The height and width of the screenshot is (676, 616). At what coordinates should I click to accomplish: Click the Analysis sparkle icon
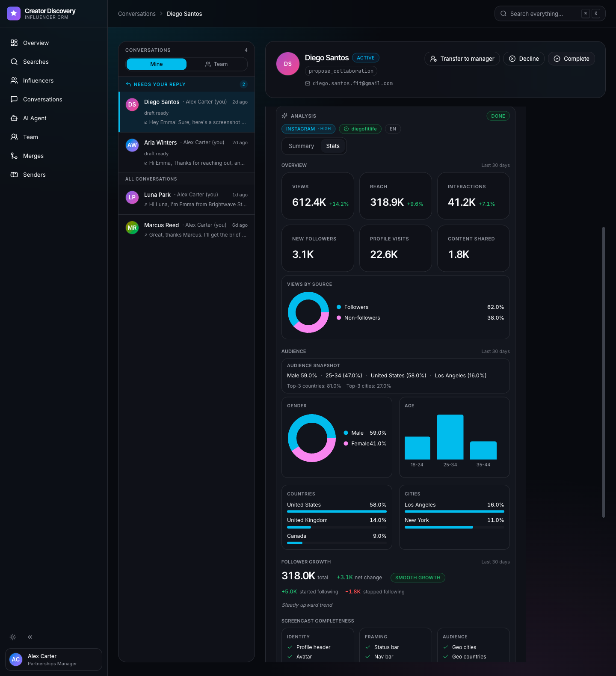click(284, 116)
